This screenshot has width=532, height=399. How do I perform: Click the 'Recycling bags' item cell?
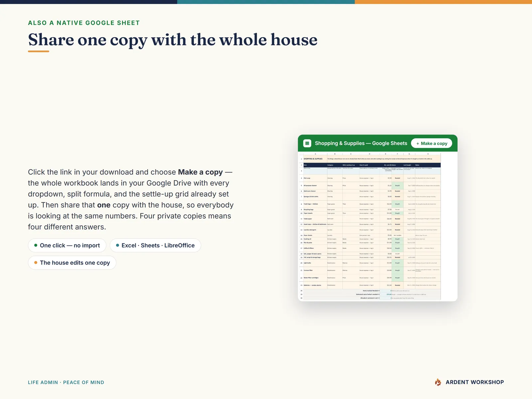click(x=315, y=210)
